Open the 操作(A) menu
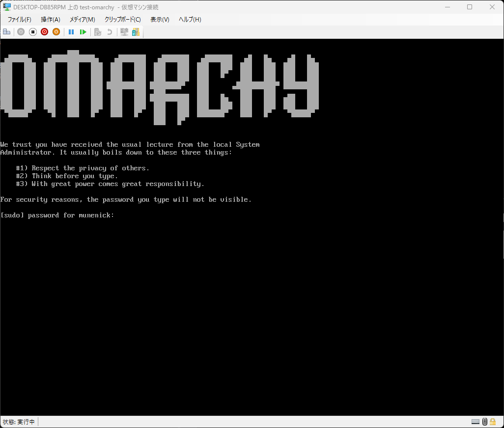This screenshot has width=504, height=428. [51, 20]
